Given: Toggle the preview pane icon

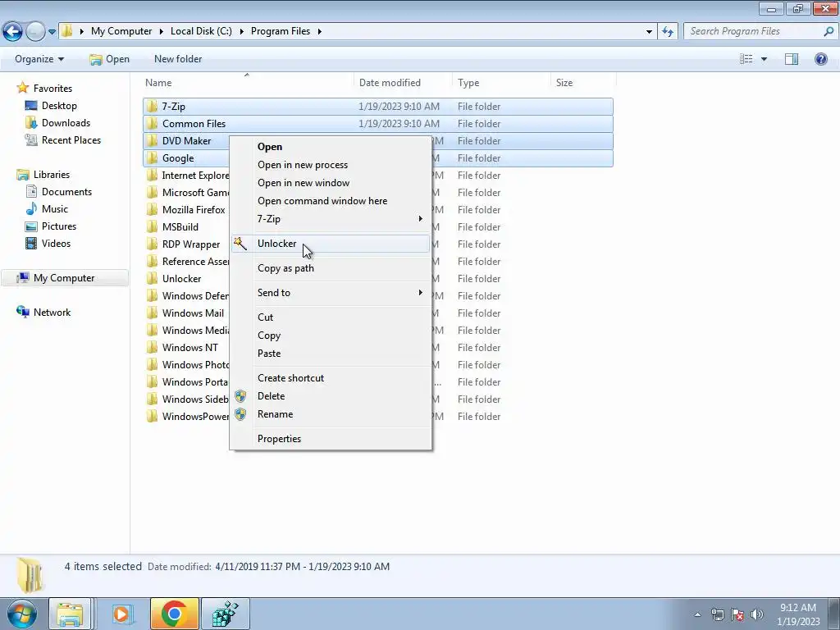Looking at the screenshot, I should [x=792, y=59].
